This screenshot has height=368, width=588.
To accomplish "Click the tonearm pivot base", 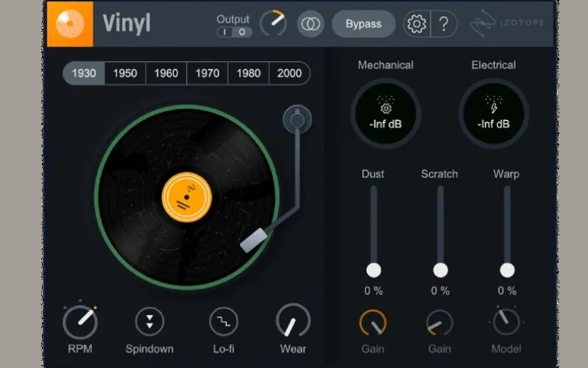I will (297, 120).
